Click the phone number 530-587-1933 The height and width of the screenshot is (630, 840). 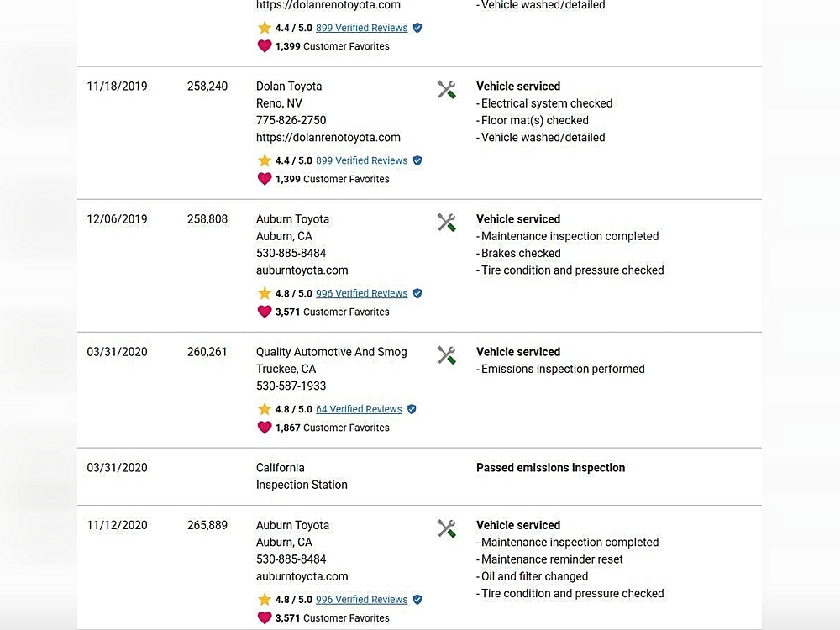(291, 386)
